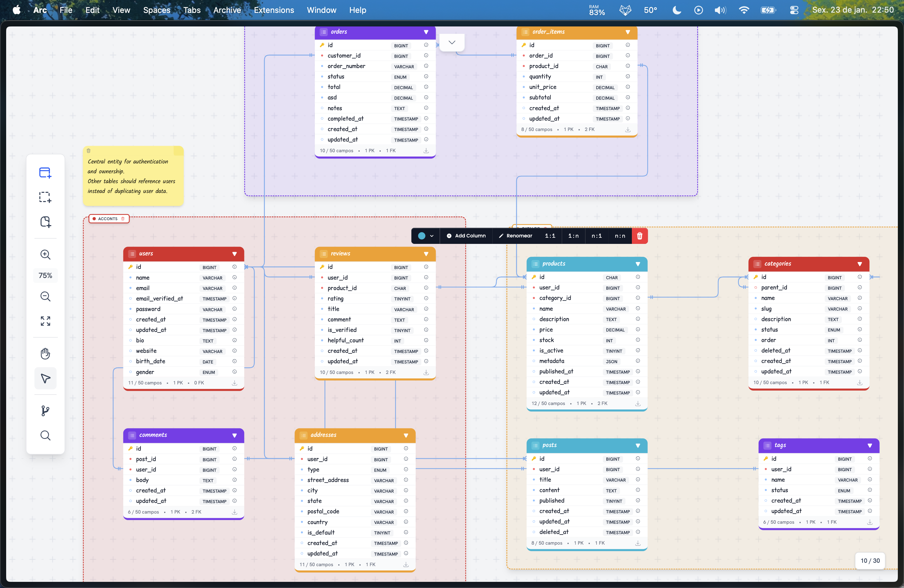Click the Add Column button
904x588 pixels.
(466, 236)
